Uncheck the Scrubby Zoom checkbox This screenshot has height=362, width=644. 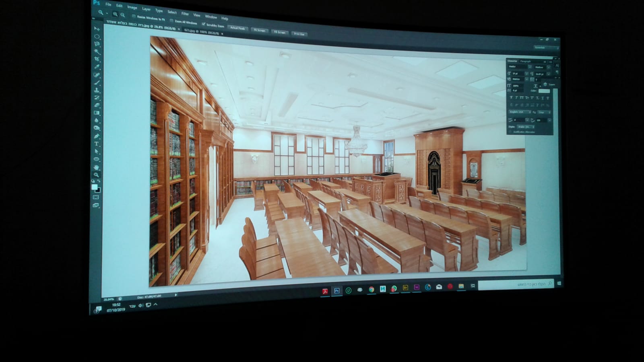click(203, 24)
